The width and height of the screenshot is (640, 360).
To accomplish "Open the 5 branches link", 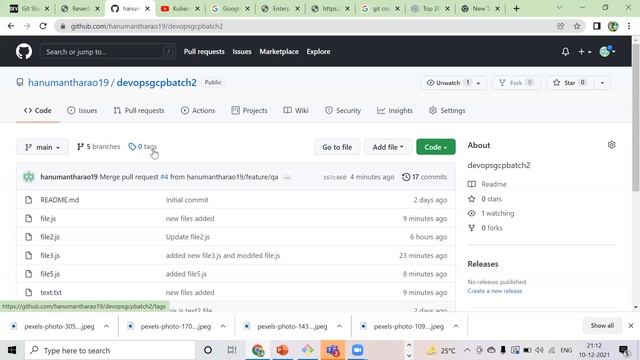I will pos(98,147).
